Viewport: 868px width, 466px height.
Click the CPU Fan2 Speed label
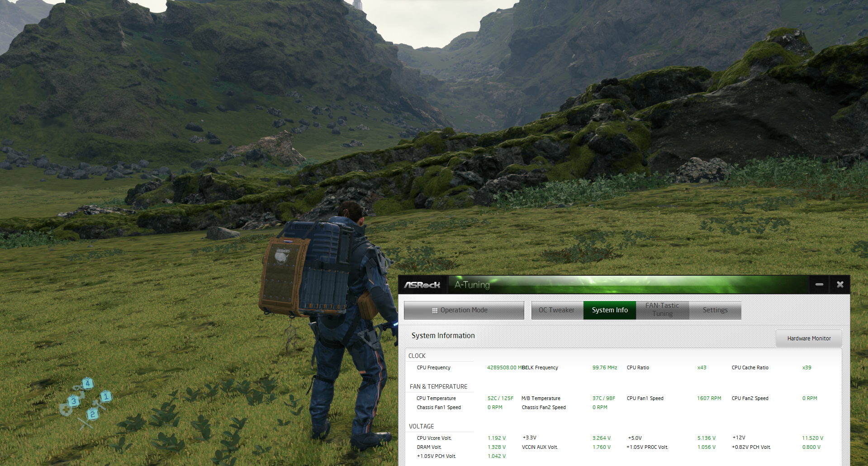750,398
